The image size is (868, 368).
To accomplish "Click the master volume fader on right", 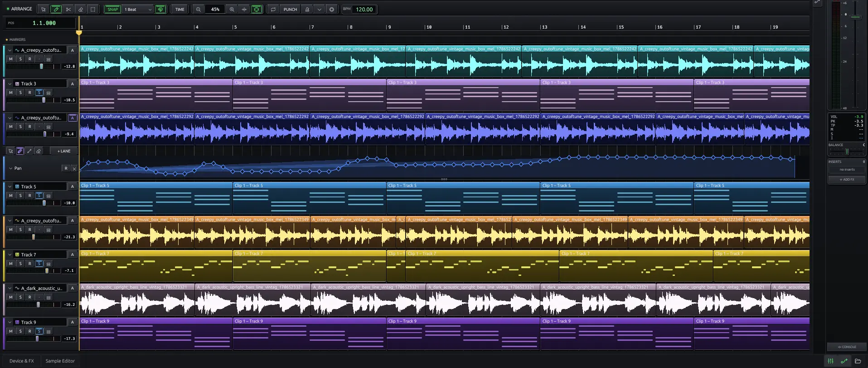I will point(855,17).
